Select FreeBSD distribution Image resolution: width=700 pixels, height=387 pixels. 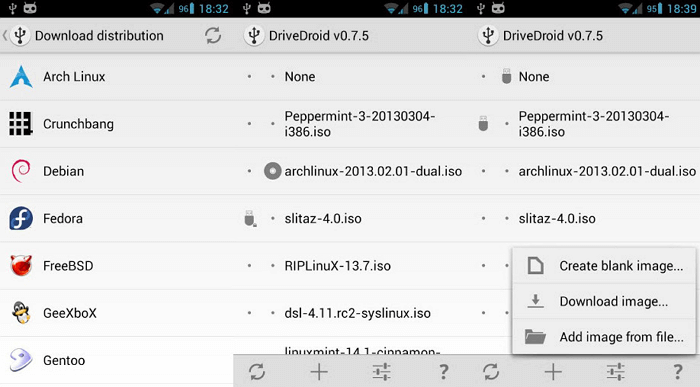117,266
